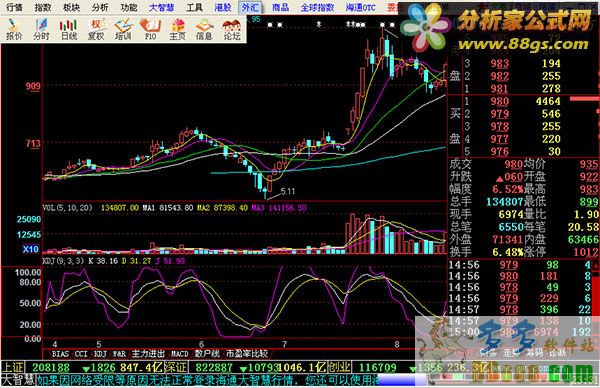Click the 创业 index label in status bar
Screen dimensions: 600x388
[x=339, y=367]
